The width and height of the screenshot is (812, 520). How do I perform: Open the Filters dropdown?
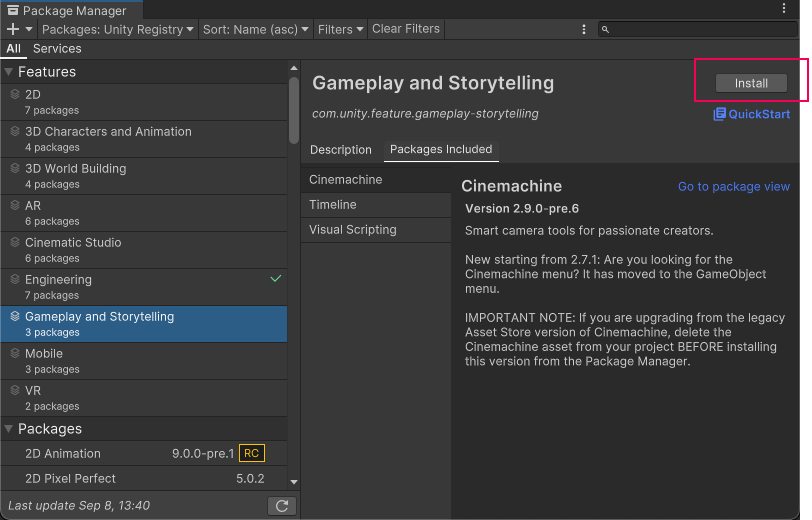[x=340, y=29]
